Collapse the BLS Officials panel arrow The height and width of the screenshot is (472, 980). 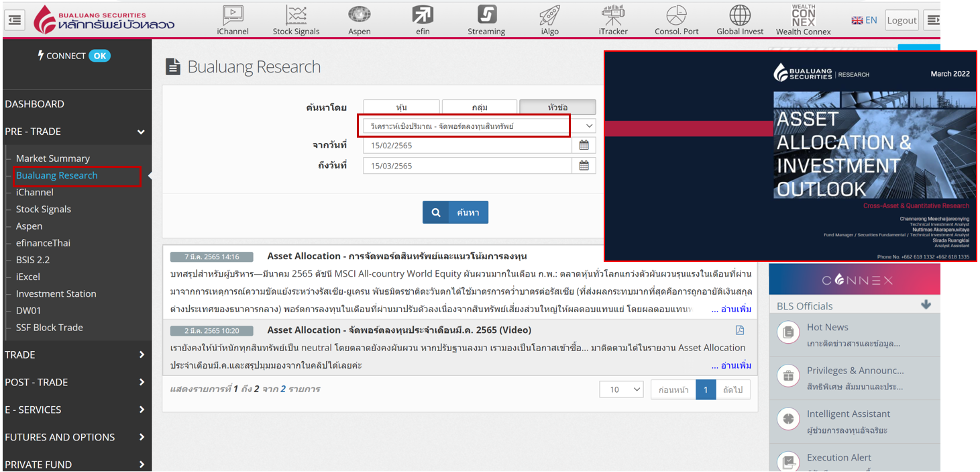[926, 305]
